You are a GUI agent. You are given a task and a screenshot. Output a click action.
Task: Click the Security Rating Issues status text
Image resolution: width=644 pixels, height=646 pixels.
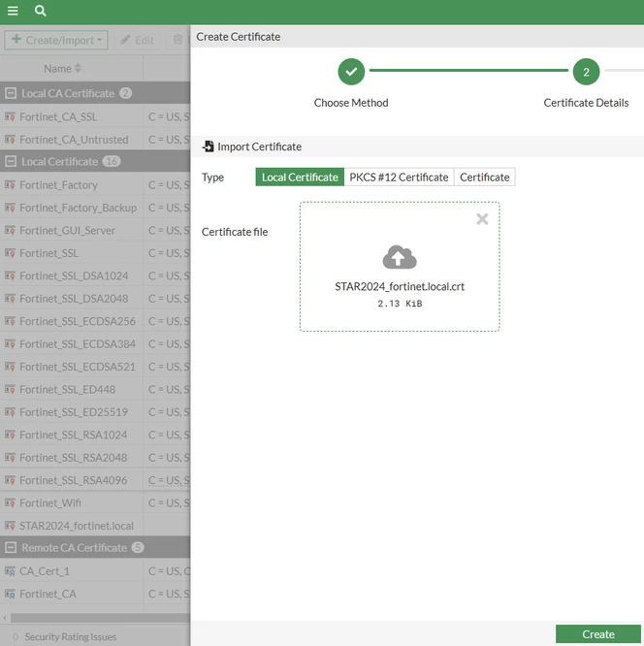coord(71,636)
